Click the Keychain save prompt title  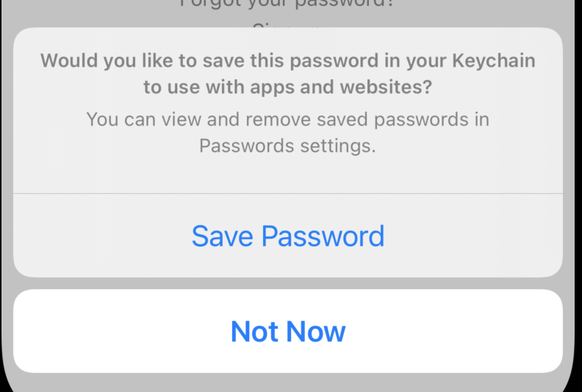point(288,73)
